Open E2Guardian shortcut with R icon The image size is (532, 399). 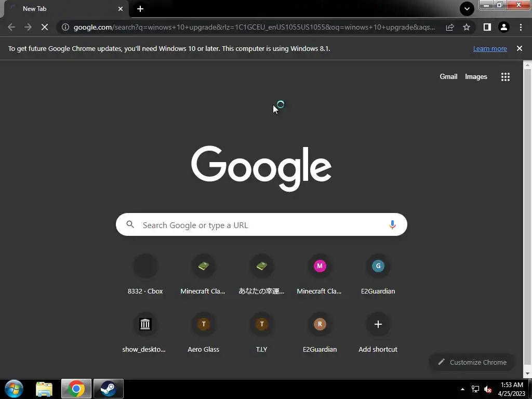[x=320, y=333]
